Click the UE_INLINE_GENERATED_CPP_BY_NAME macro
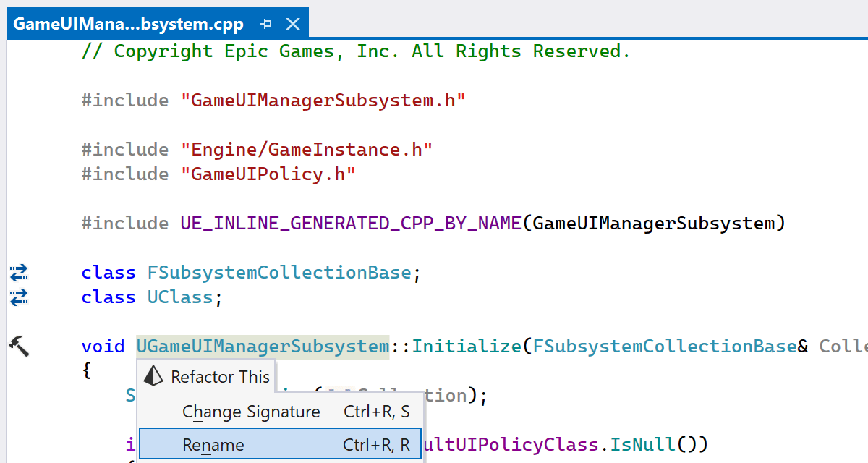This screenshot has width=868, height=463. point(350,224)
